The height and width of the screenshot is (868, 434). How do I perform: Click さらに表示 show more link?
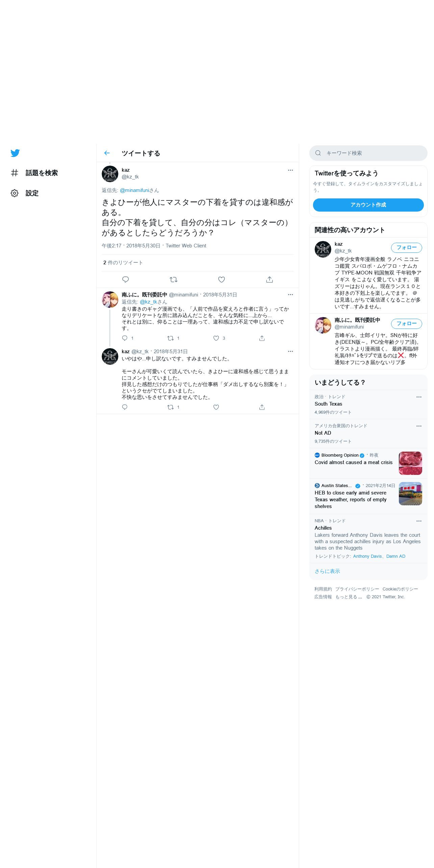tap(327, 571)
